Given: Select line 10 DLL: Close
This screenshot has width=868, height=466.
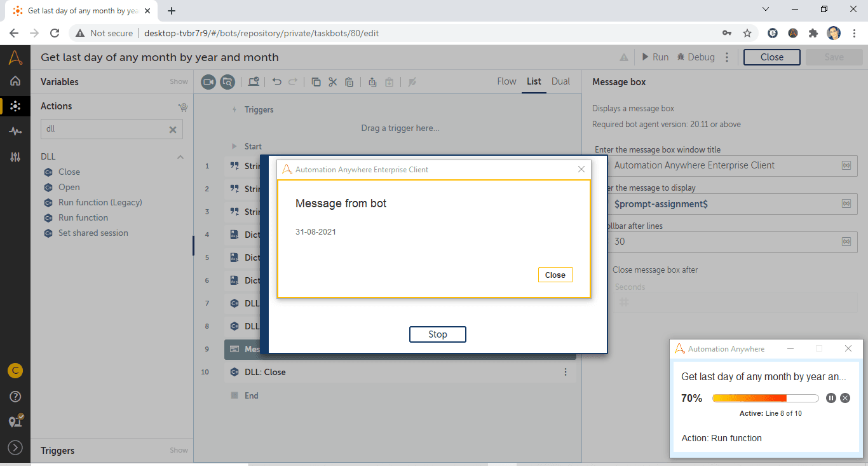Looking at the screenshot, I should 400,372.
